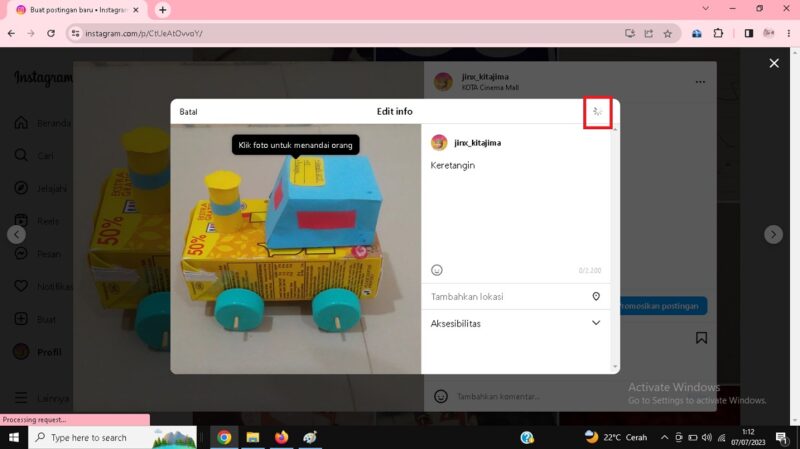Open the tab search dropdown chevron
This screenshot has width=800, height=449.
coord(705,9)
